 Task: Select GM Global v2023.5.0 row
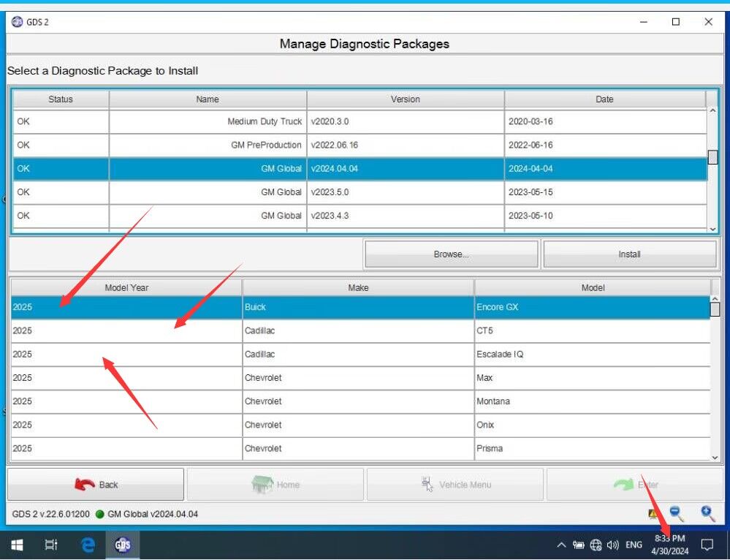coord(360,192)
